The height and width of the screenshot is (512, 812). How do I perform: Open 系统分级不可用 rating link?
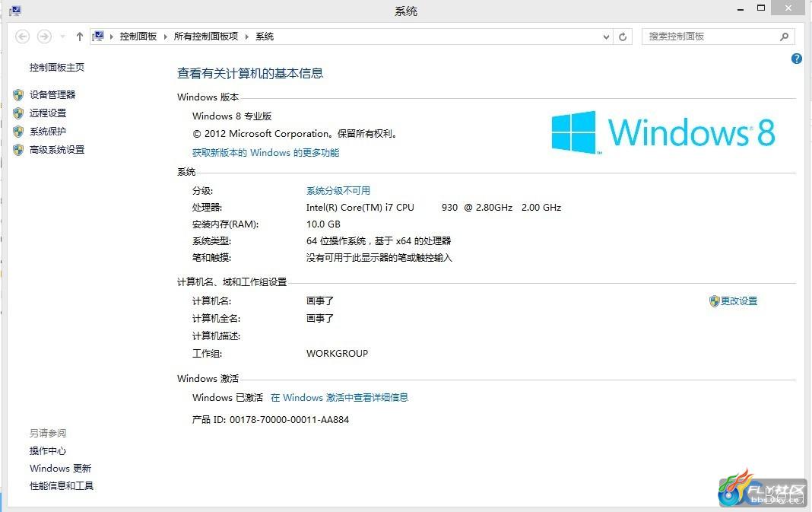(338, 191)
